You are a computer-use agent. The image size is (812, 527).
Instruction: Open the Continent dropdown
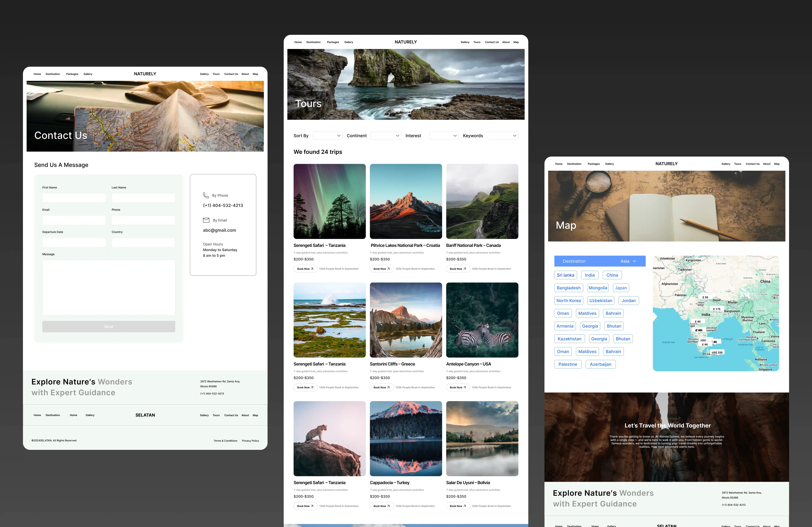point(386,136)
